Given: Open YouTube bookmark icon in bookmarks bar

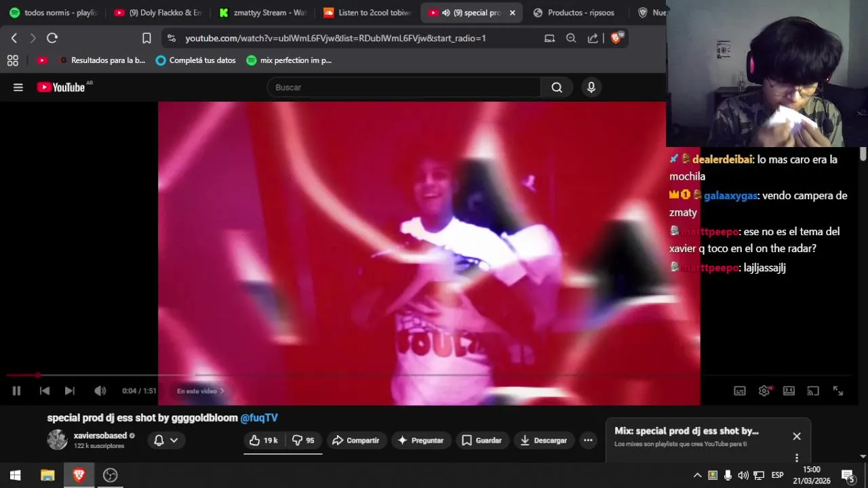Looking at the screenshot, I should point(42,60).
